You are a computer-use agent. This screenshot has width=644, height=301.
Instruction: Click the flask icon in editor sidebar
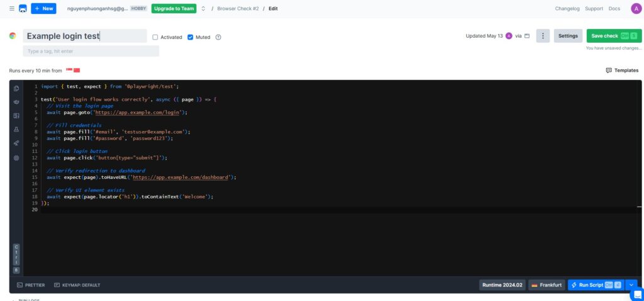[16, 129]
